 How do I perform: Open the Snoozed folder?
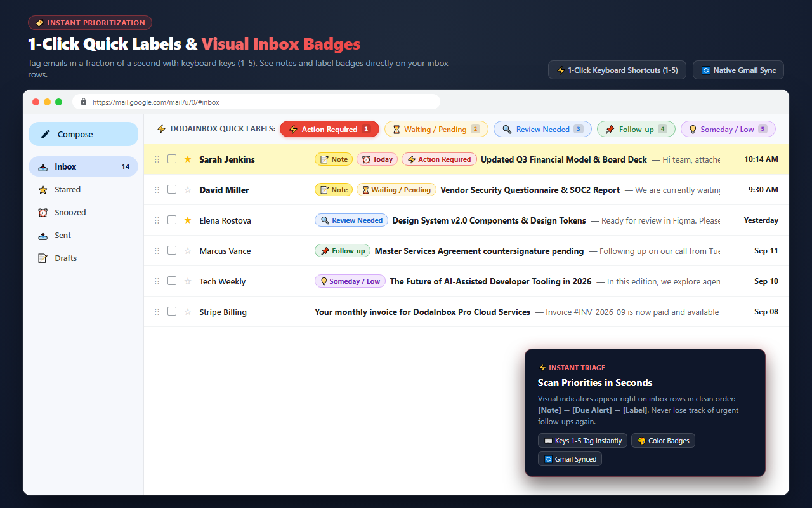coord(83,212)
